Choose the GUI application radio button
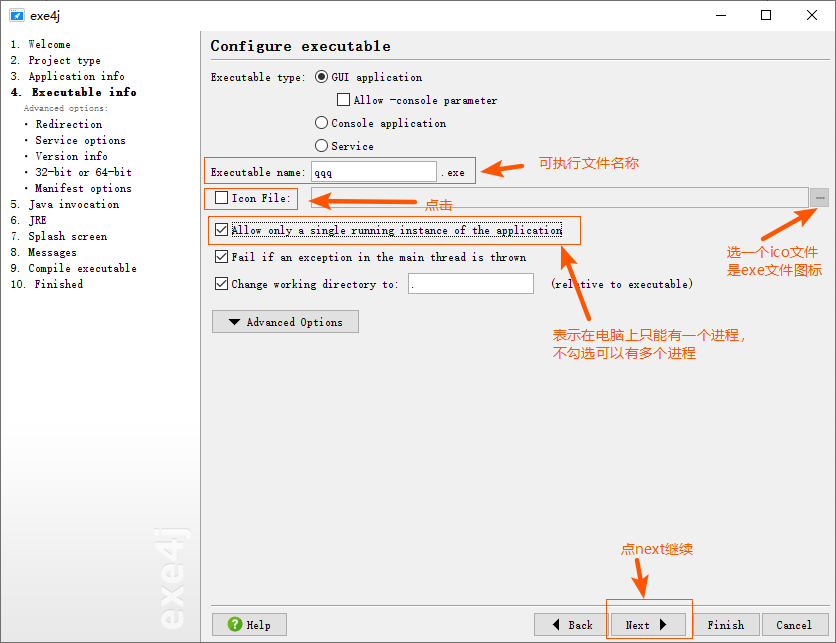836x643 pixels. tap(321, 77)
